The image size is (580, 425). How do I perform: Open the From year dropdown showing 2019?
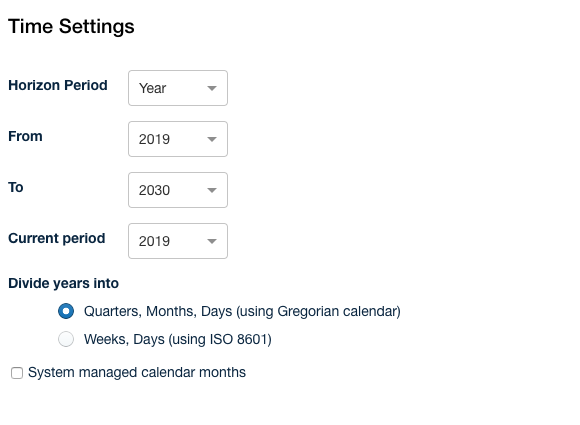[178, 139]
